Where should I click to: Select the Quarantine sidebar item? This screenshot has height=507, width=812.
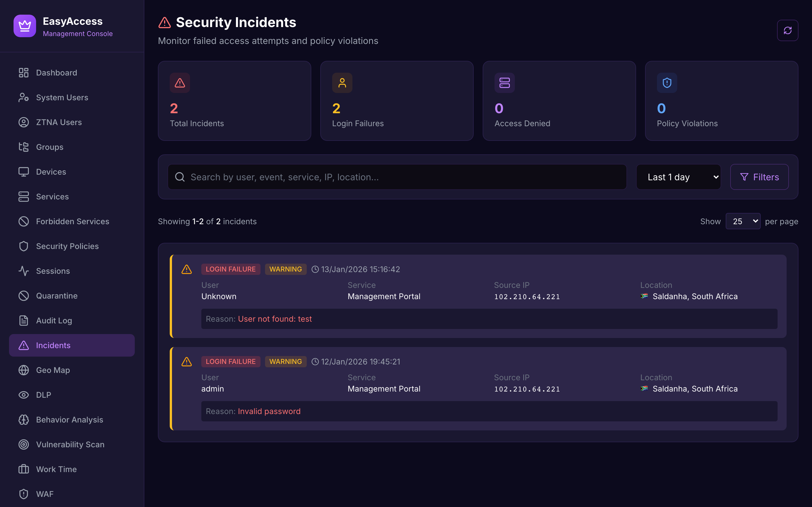[x=56, y=295]
